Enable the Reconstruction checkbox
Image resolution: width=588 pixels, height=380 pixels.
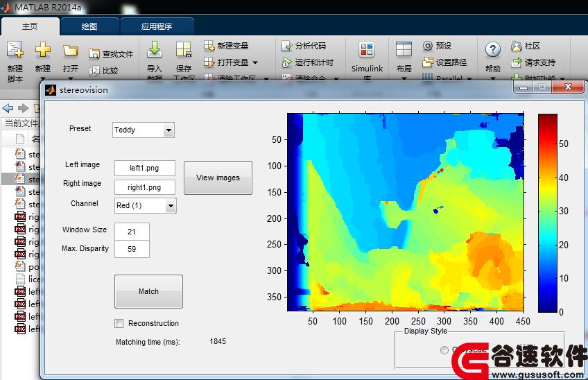[x=119, y=323]
